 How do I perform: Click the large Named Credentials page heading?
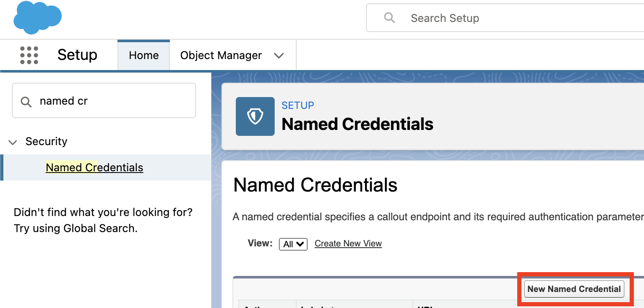click(315, 185)
